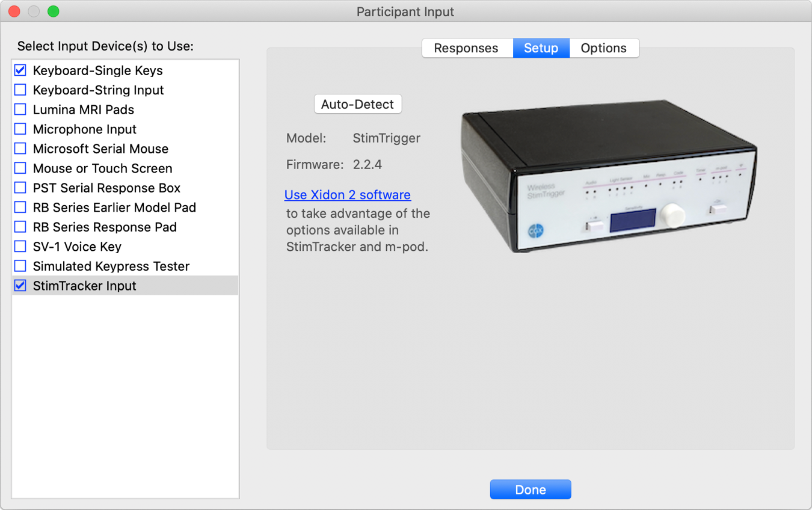Enable Microphone Input
This screenshot has height=510, width=812.
(x=20, y=129)
